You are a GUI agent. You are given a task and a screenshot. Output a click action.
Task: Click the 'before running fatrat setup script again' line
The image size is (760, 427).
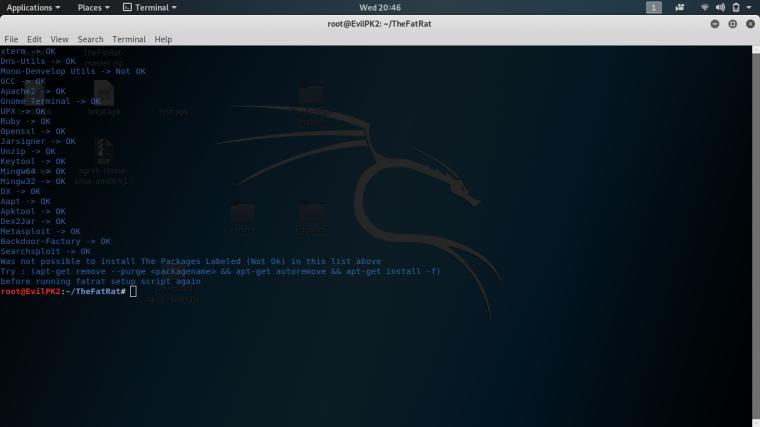pyautogui.click(x=100, y=282)
